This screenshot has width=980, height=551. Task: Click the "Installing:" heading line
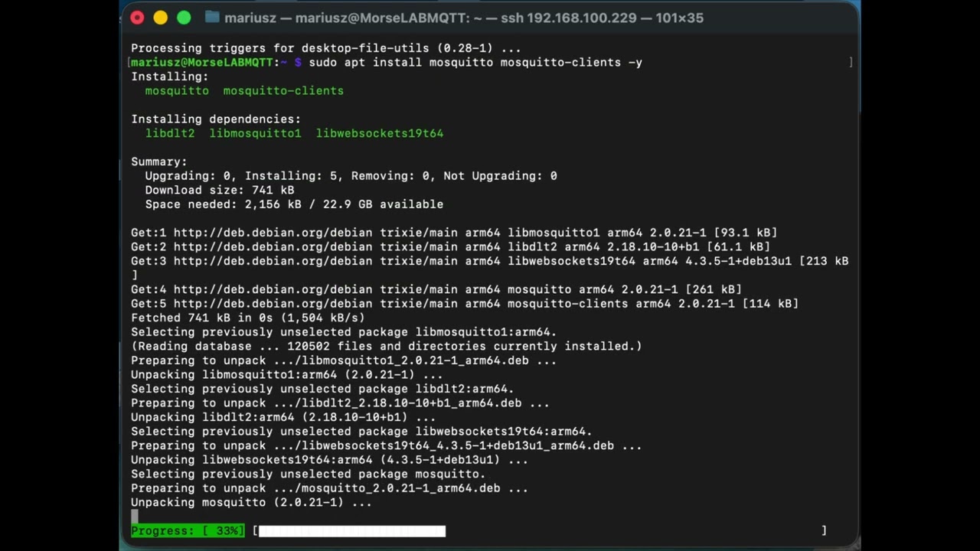[169, 77]
